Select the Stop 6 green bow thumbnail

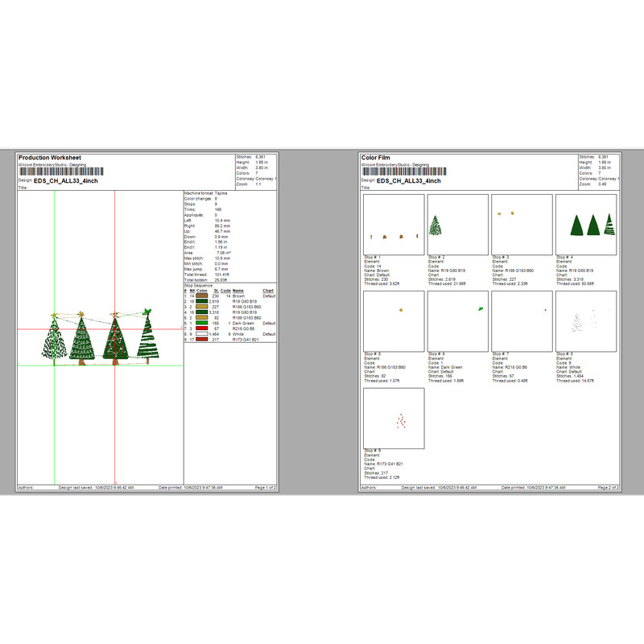pyautogui.click(x=457, y=321)
